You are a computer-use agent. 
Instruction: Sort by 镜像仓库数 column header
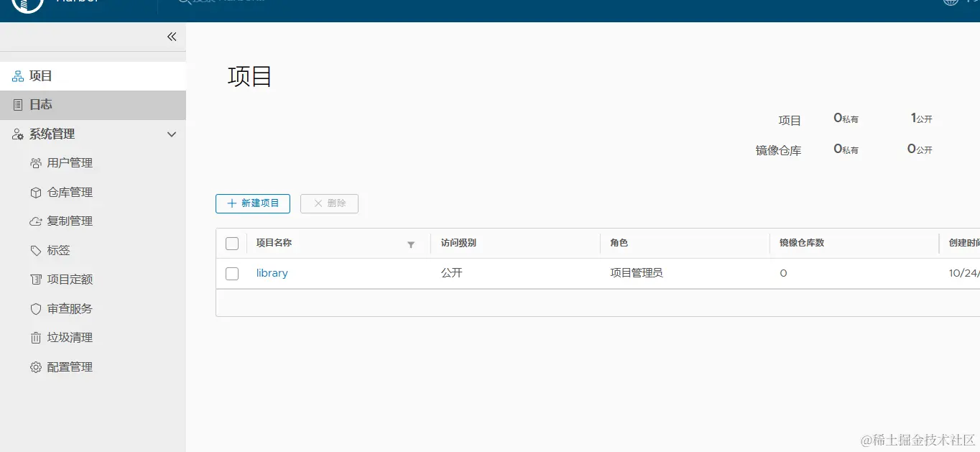(x=802, y=243)
